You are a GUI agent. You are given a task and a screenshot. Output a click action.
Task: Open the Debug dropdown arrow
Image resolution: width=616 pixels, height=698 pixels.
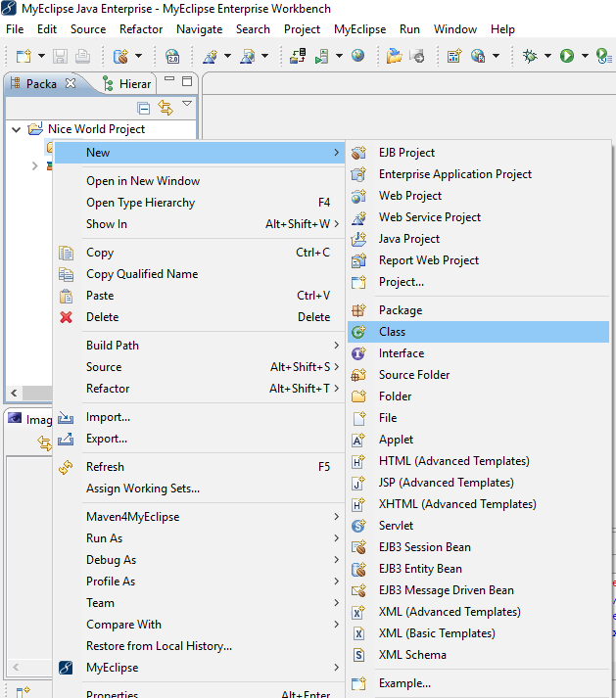pos(547,56)
